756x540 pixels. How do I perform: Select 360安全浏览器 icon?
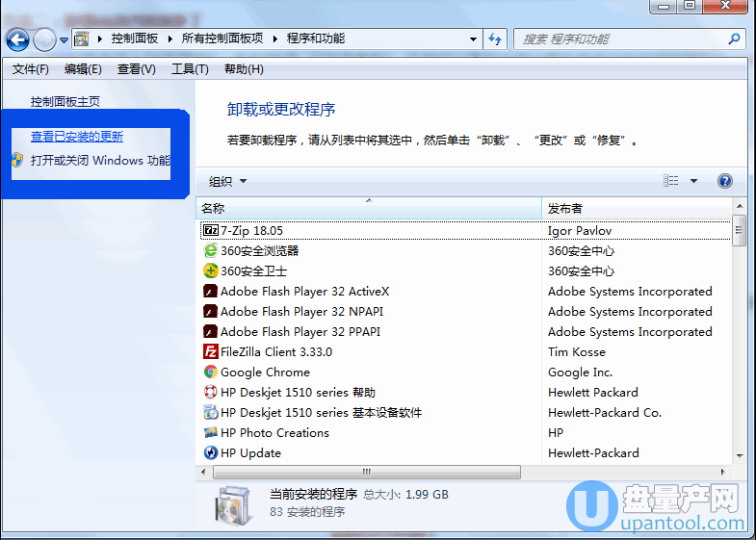tap(211, 250)
